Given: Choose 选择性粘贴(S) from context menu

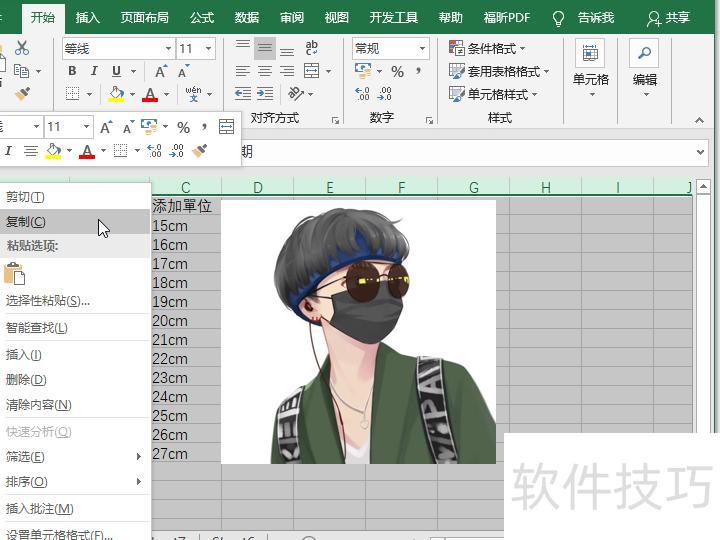Looking at the screenshot, I should [76, 301].
